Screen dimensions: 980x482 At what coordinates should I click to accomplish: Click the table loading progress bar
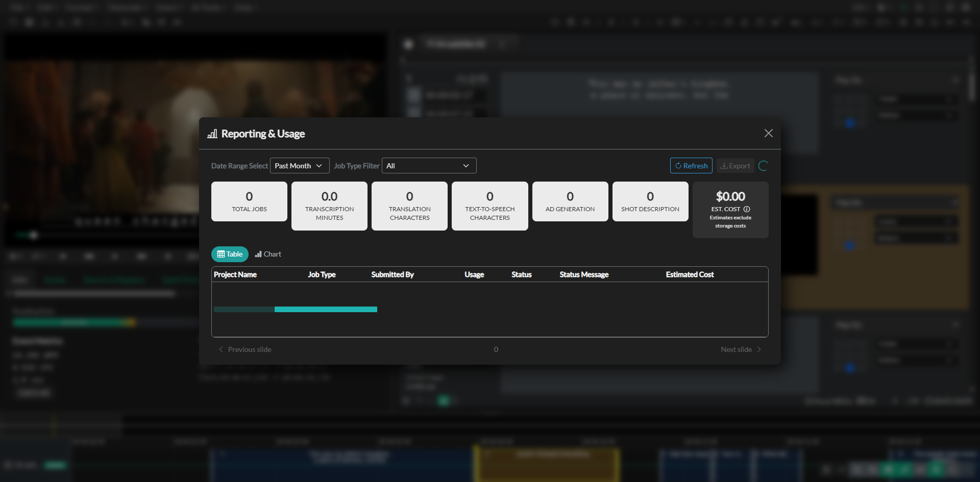(296, 309)
